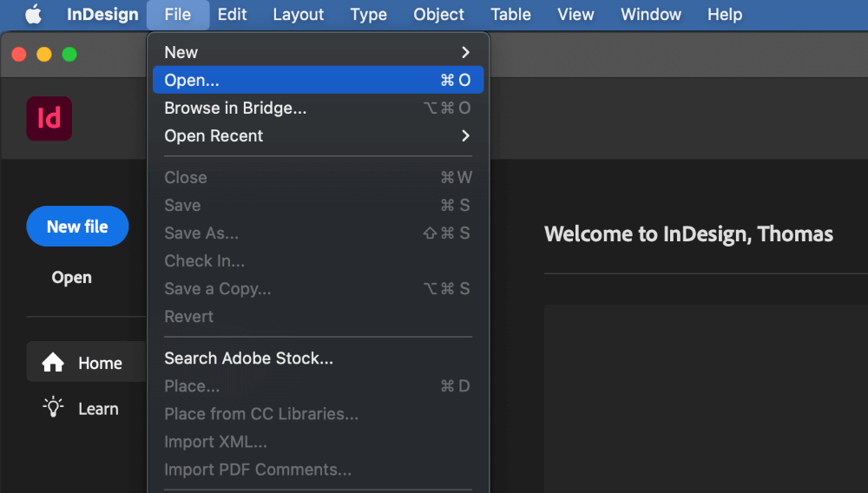This screenshot has width=868, height=493.
Task: Open the Help menu
Action: (725, 15)
